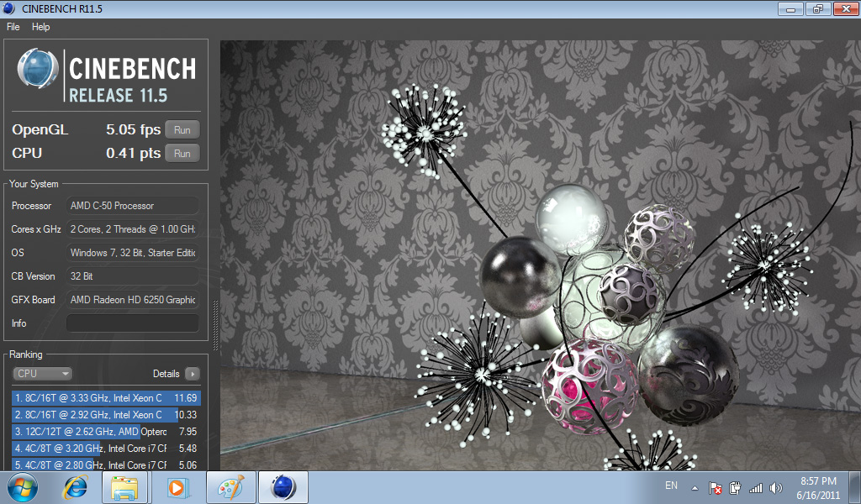This screenshot has width=861, height=504.
Task: Click the Cinebench logo sphere icon
Action: [x=37, y=69]
